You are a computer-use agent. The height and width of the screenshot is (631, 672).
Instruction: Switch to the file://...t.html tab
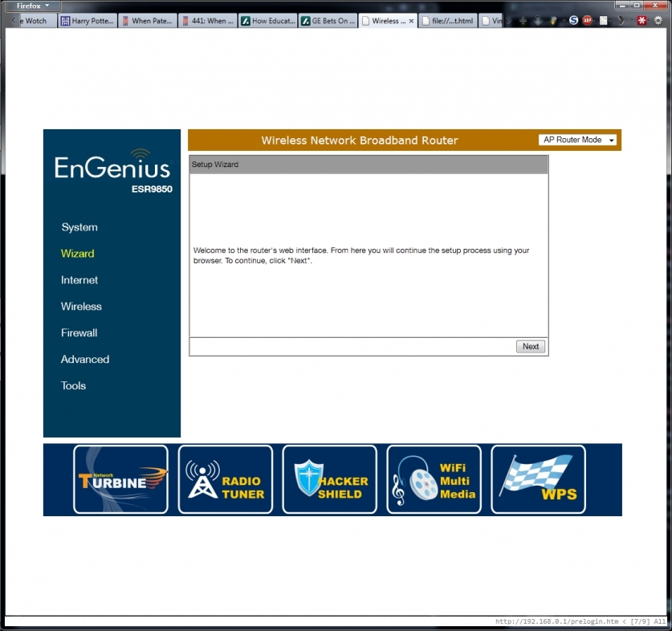pos(448,21)
